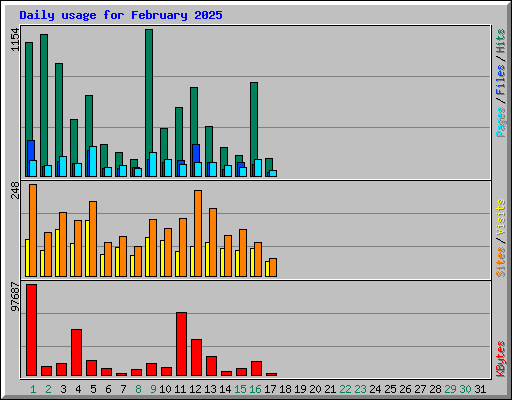Select the yellow Visits bar for day 5
Screen dimensions: 512x400
click(87, 248)
